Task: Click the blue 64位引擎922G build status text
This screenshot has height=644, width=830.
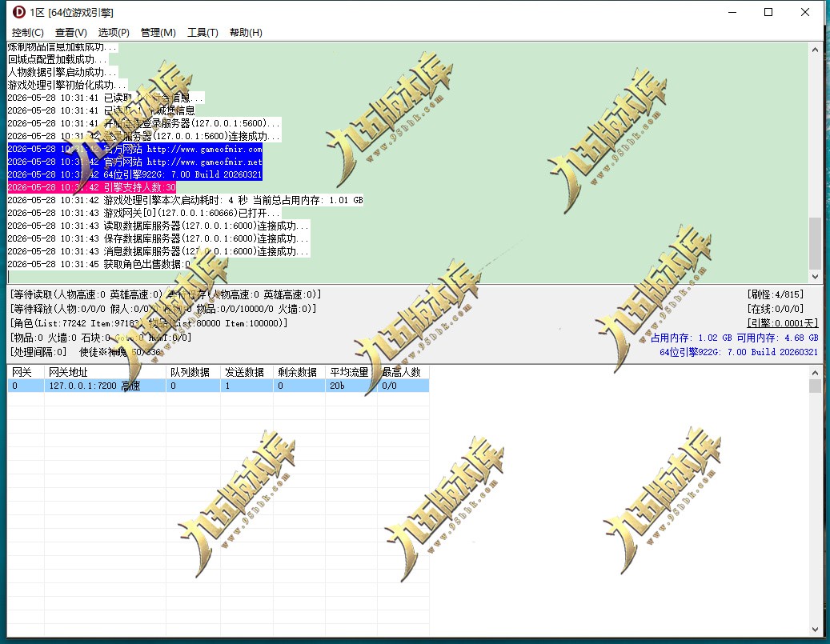Action: (739, 352)
